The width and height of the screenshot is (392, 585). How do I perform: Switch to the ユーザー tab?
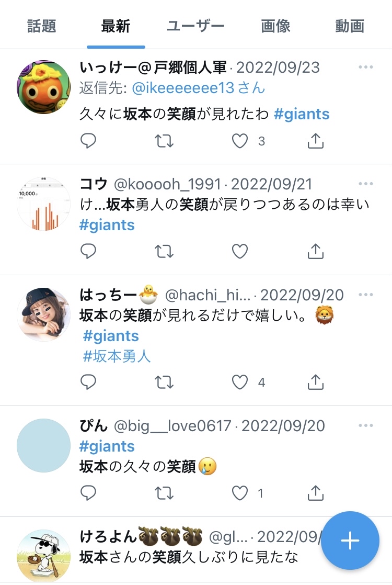point(195,26)
